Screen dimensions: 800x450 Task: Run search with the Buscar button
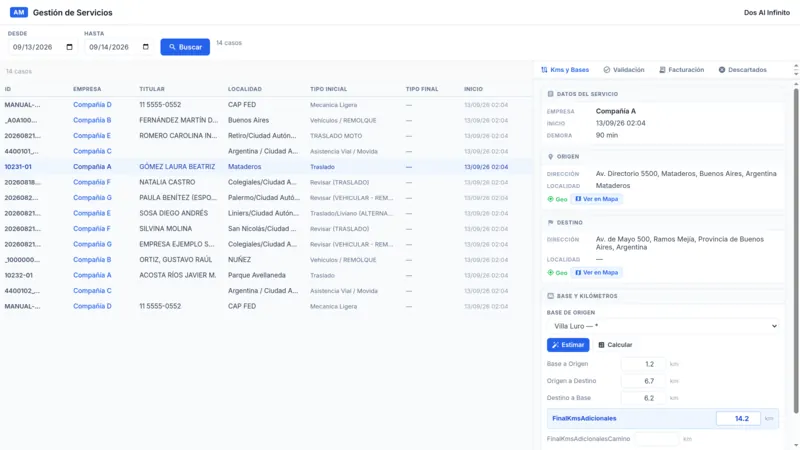coord(185,47)
